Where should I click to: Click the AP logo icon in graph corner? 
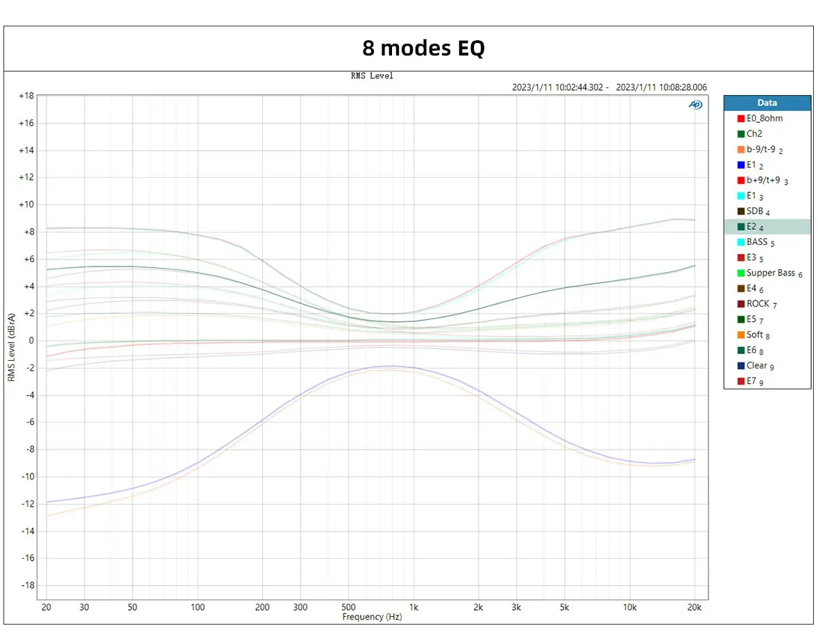point(695,105)
